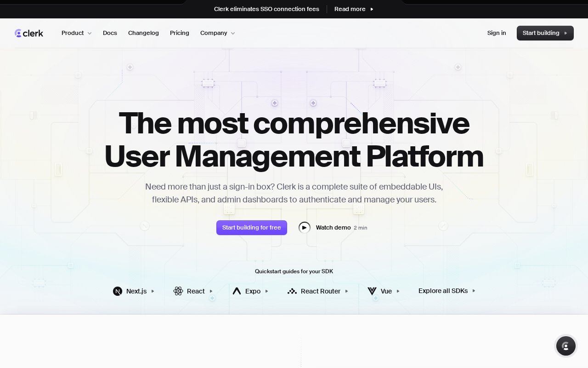Open the Vue logo icon
This screenshot has height=368, width=588.
[x=372, y=291]
